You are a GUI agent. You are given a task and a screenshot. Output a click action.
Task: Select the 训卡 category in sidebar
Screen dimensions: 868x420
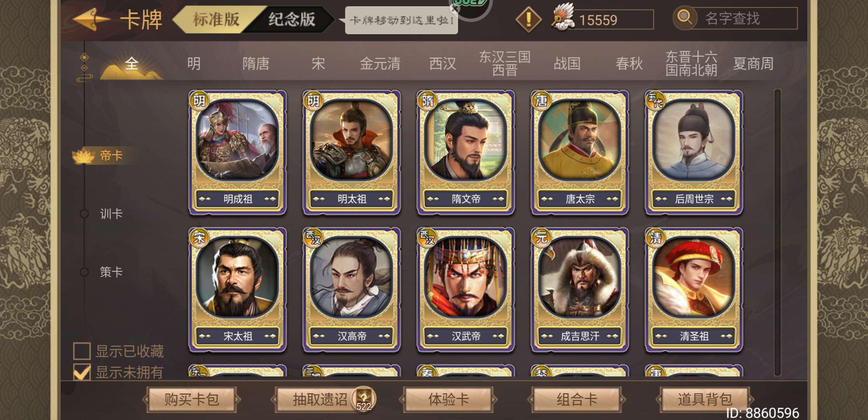pos(111,213)
